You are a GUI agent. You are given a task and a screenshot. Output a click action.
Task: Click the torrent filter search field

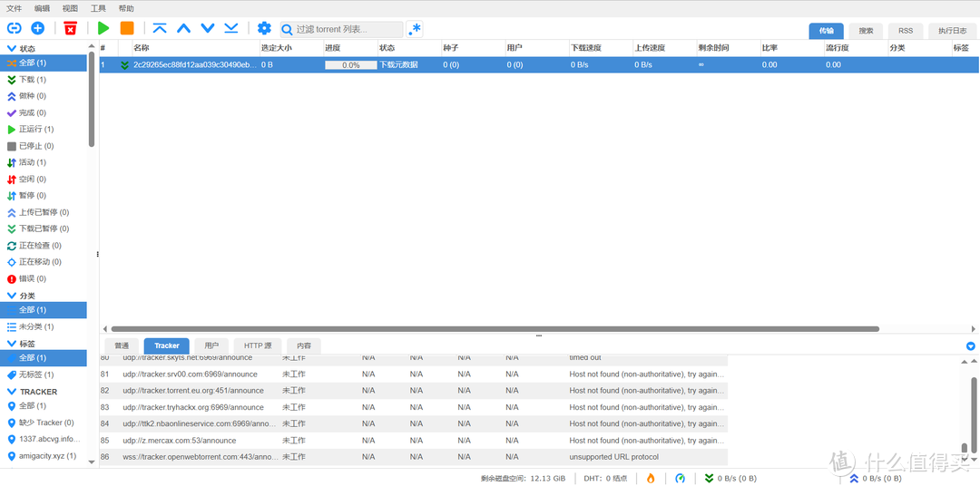(342, 29)
